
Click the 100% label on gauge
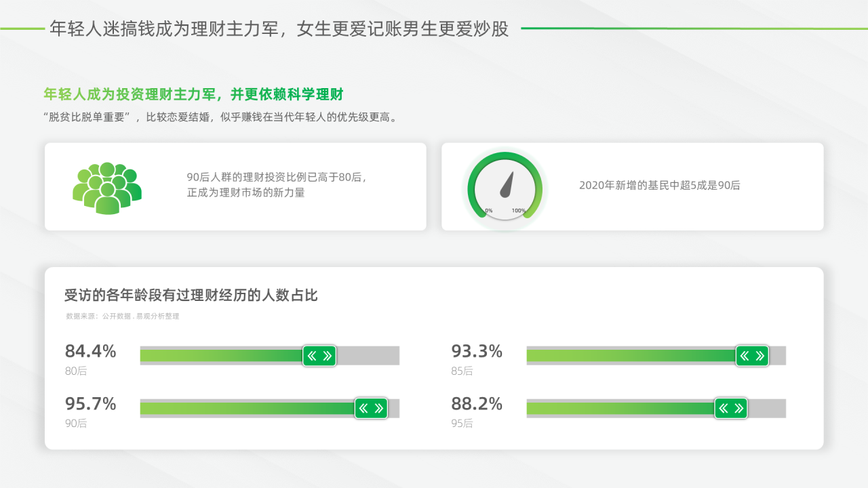pos(519,211)
